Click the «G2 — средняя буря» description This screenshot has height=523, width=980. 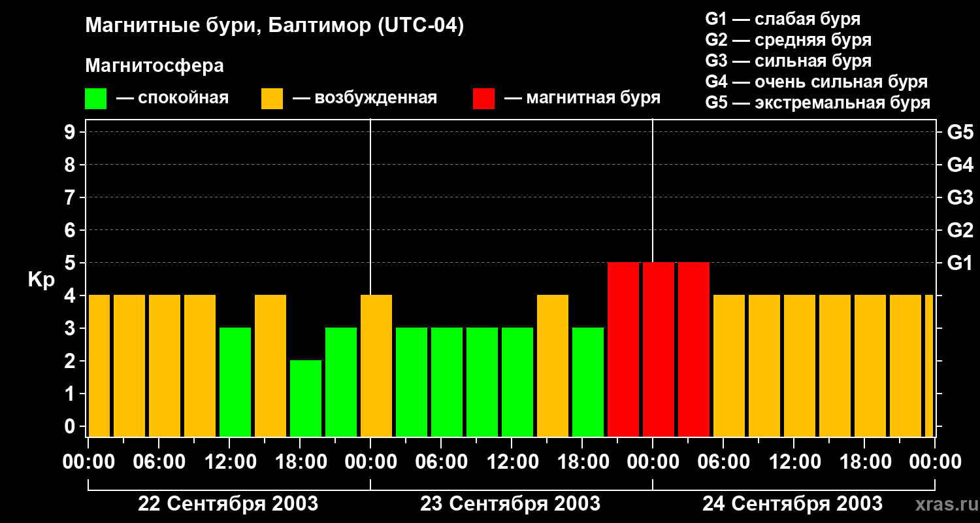coord(789,40)
